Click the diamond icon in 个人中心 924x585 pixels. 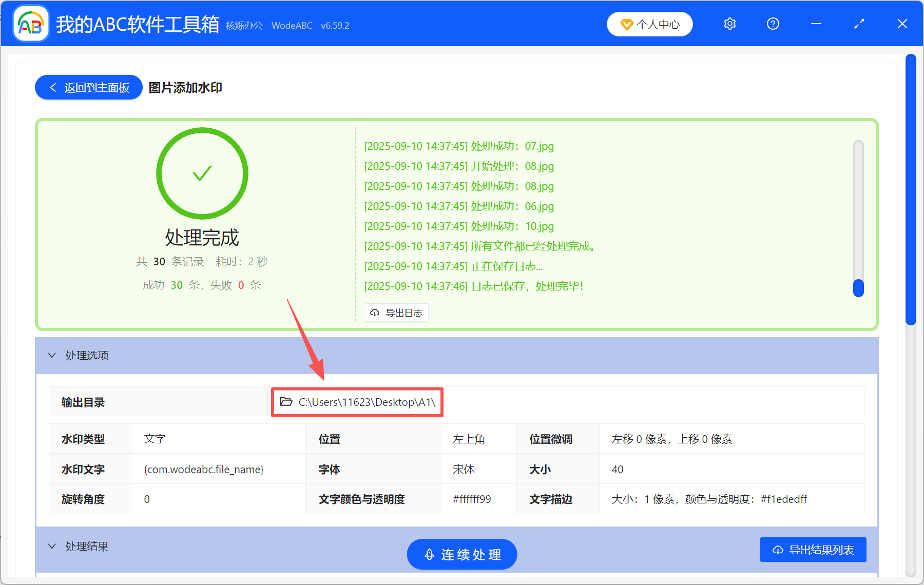pos(626,24)
